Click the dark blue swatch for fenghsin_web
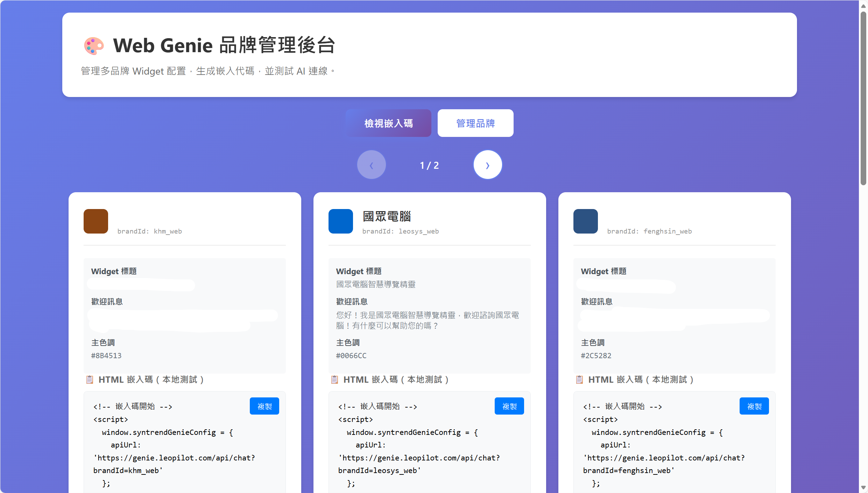Screen dimensions: 868x493 click(x=585, y=221)
